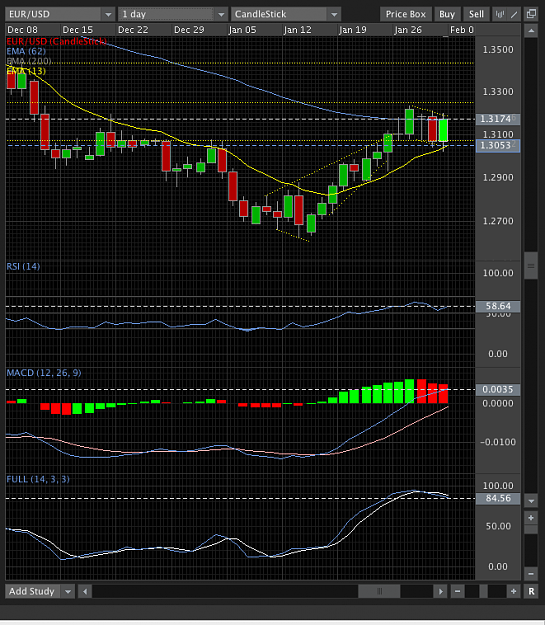Click the RSI (14) study label
The image size is (545, 625).
[x=23, y=266]
